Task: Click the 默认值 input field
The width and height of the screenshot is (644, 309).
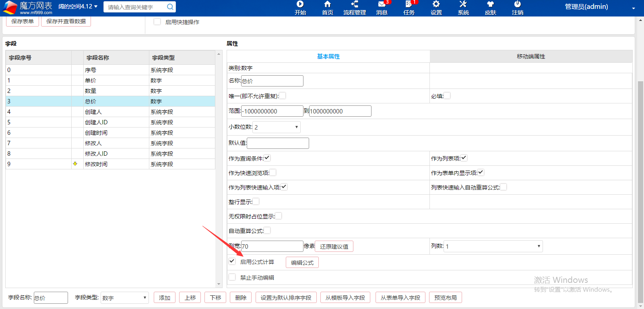Action: pos(278,143)
